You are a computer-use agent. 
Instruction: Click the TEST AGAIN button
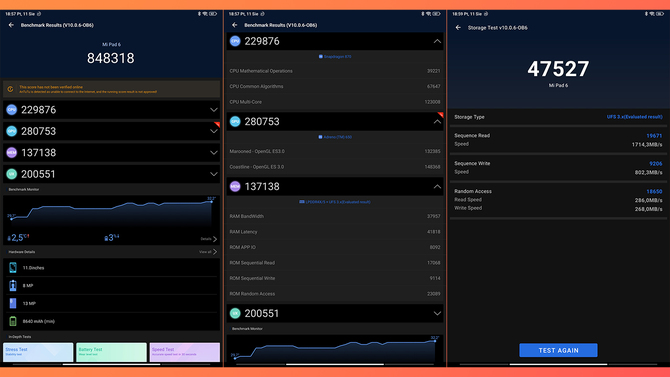tap(558, 350)
